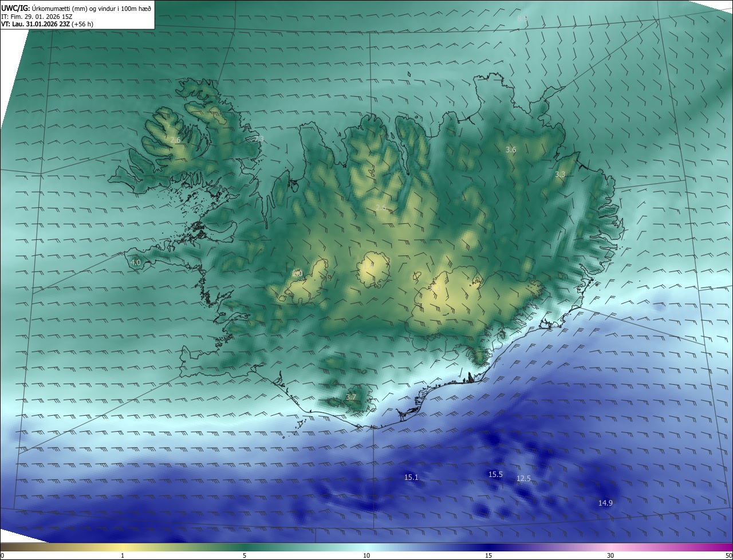The width and height of the screenshot is (733, 560).
Task: Click the VT: Lau. 31.01.2026 23Z line
Action: [47, 24]
